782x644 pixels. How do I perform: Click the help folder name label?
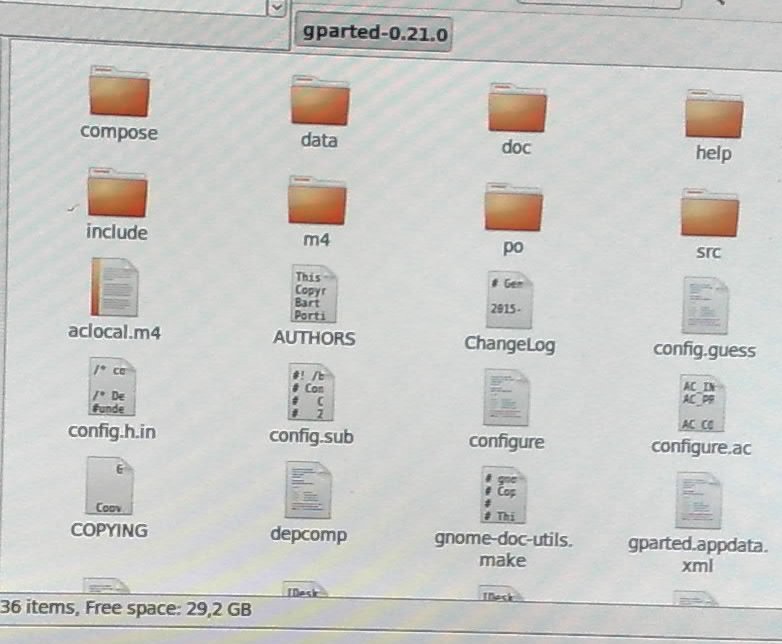coord(714,153)
